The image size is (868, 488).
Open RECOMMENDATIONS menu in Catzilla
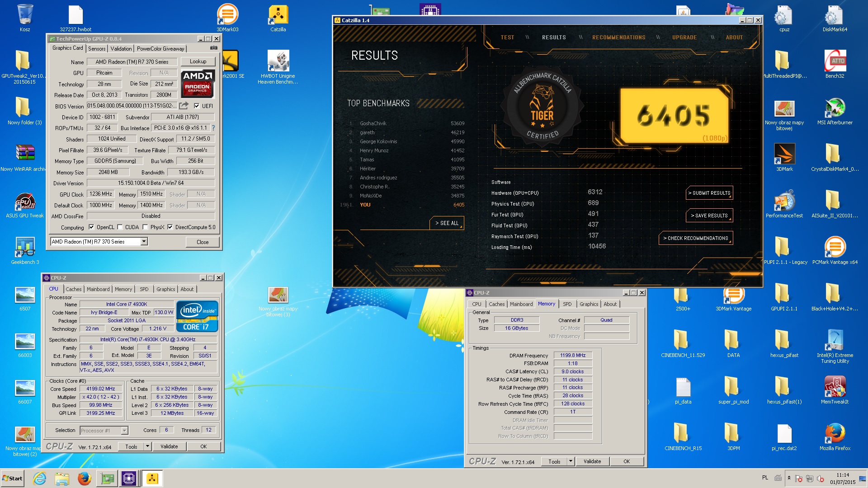pos(619,38)
